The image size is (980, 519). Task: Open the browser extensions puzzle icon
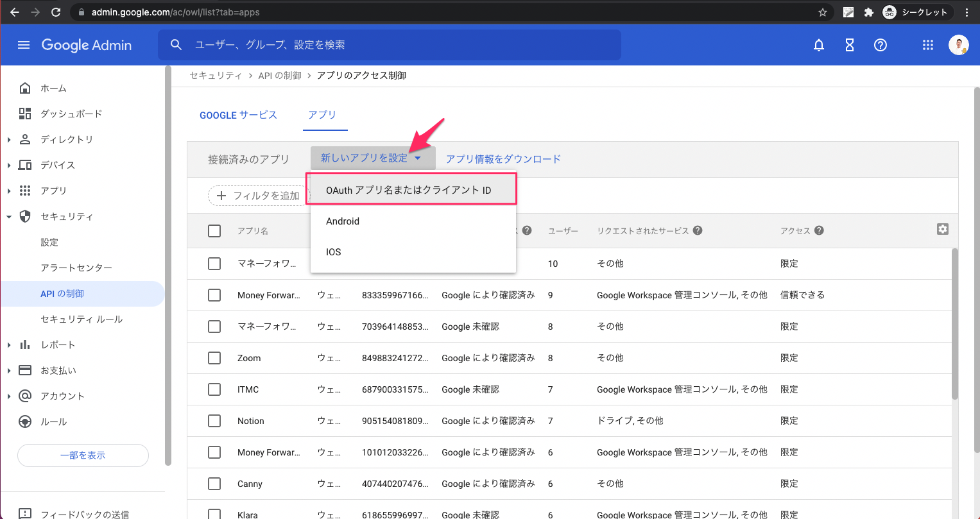868,12
